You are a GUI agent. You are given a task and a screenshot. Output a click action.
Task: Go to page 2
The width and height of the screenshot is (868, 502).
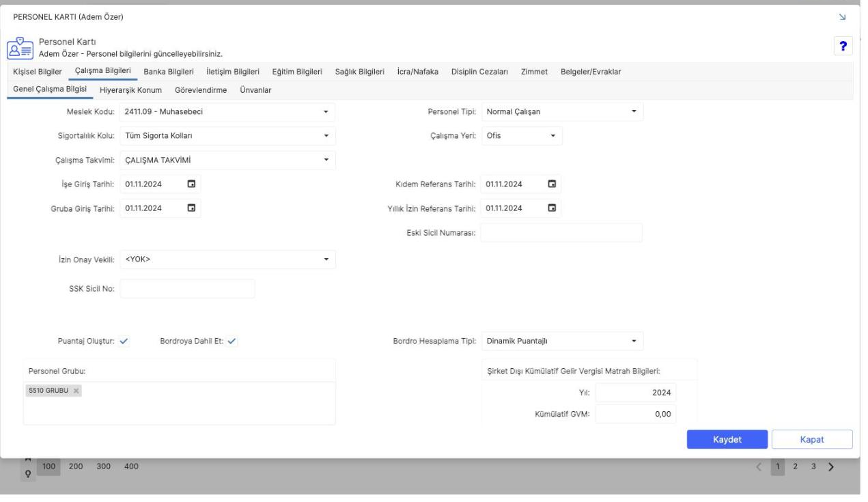pos(795,466)
